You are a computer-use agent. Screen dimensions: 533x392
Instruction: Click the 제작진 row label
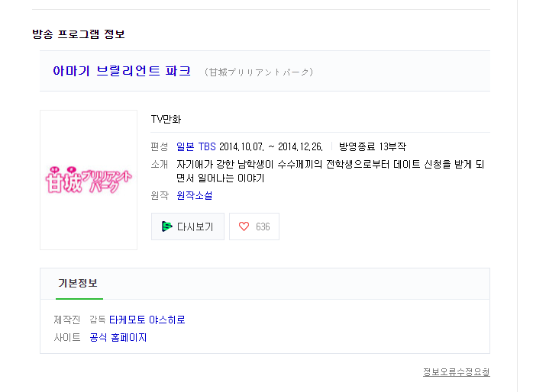[x=66, y=320]
